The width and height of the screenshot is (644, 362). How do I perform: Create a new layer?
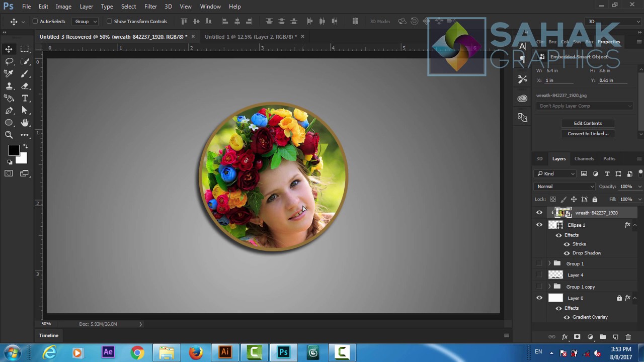(615, 337)
